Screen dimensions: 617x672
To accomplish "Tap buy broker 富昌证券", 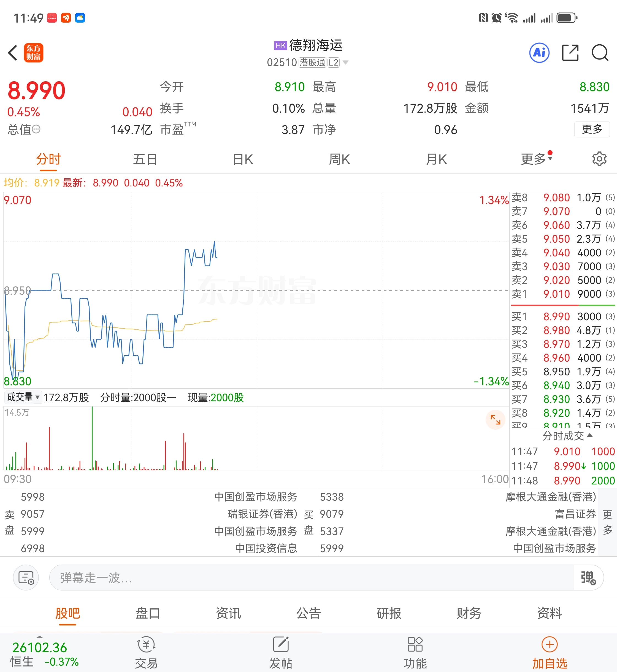I will click(575, 514).
